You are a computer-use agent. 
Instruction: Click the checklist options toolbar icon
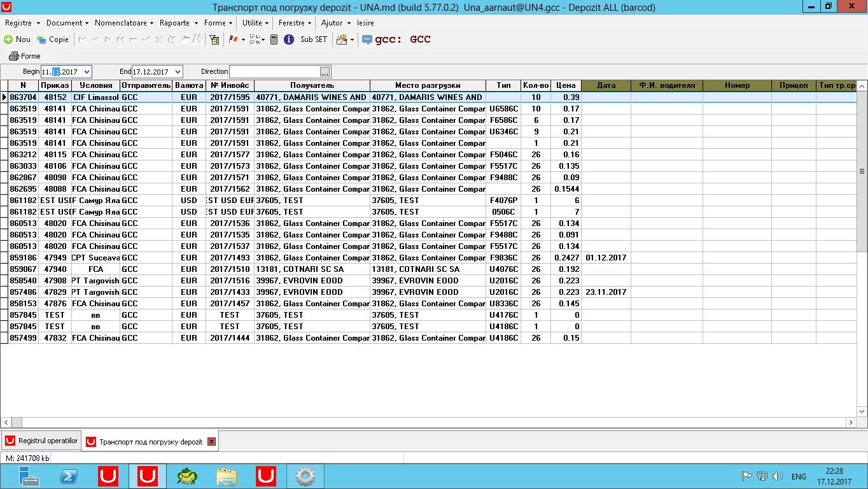254,39
